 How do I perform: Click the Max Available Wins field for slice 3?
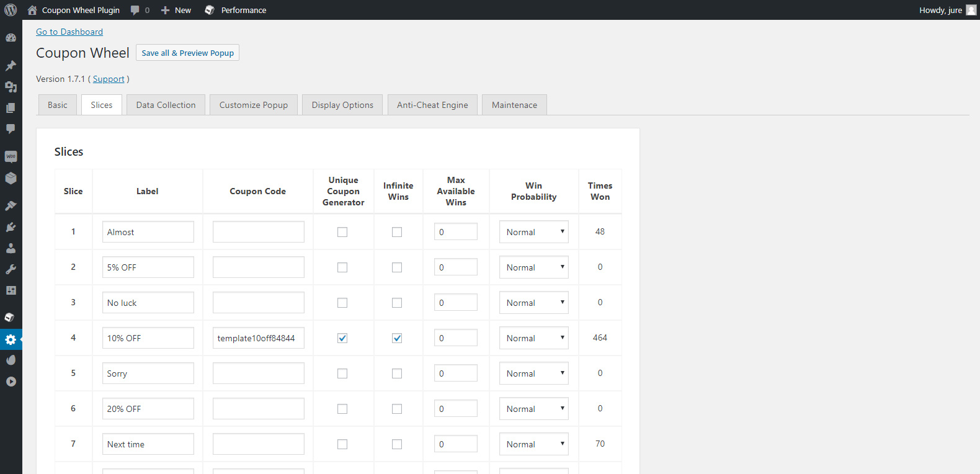(455, 303)
